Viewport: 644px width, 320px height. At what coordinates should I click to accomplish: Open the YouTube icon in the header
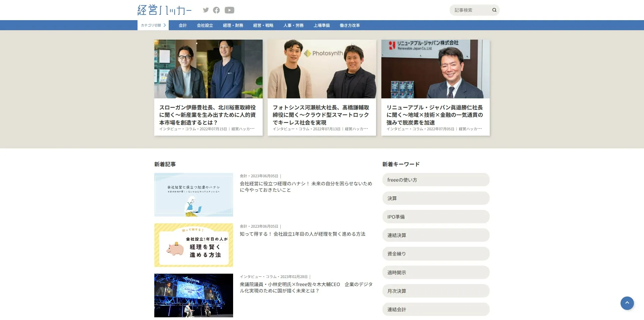click(x=229, y=10)
